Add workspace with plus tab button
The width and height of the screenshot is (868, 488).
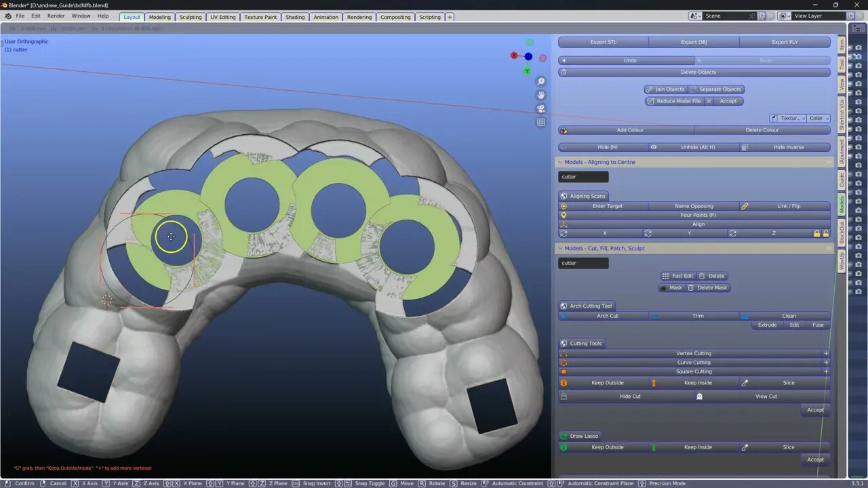click(x=450, y=17)
